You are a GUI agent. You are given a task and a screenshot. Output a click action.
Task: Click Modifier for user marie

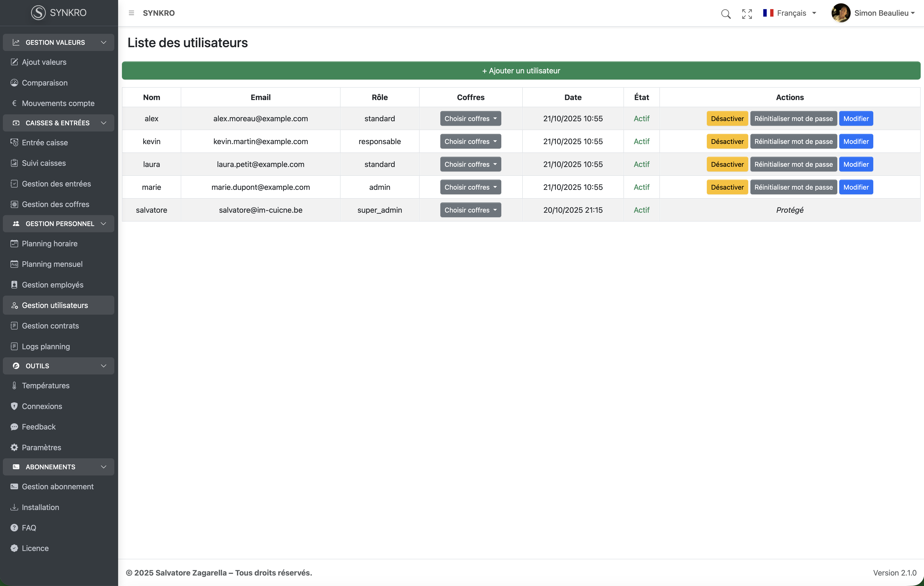click(x=855, y=187)
